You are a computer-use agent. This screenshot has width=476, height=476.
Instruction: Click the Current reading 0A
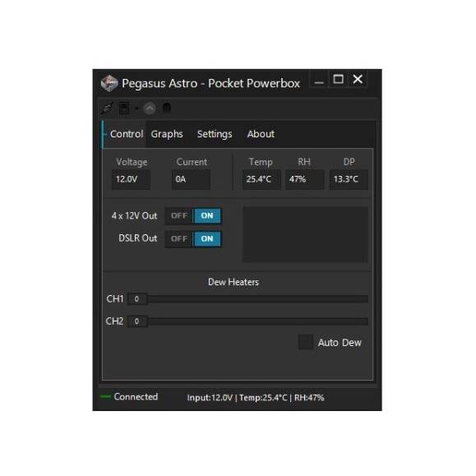pyautogui.click(x=191, y=179)
